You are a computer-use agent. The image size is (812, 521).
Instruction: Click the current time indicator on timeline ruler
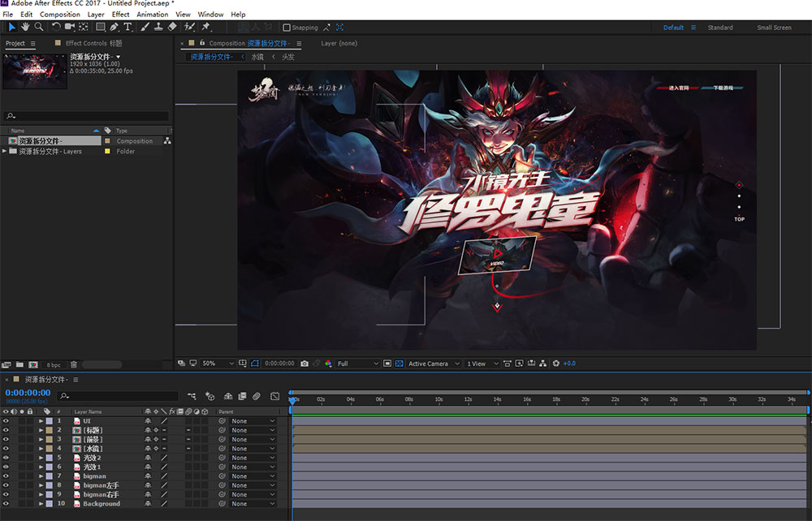(x=292, y=400)
